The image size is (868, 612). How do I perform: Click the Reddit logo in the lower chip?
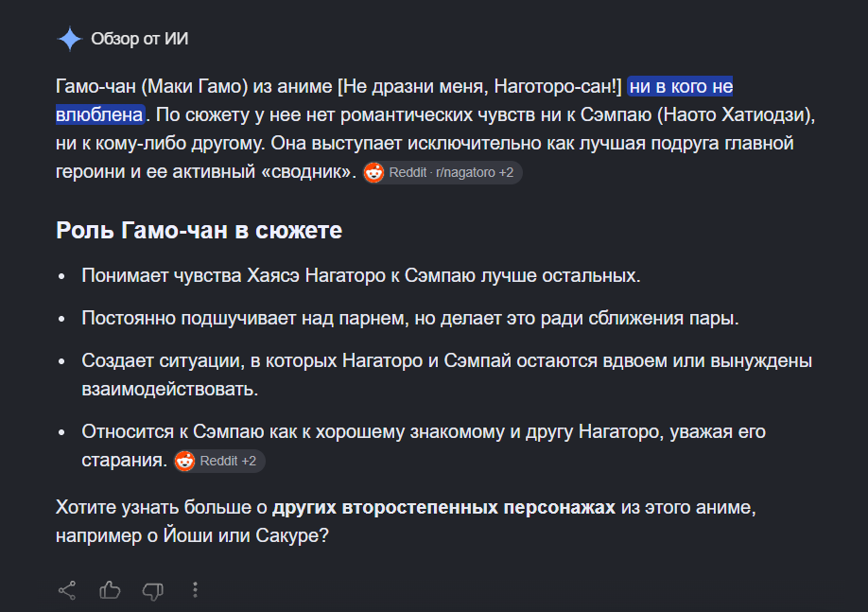point(185,461)
